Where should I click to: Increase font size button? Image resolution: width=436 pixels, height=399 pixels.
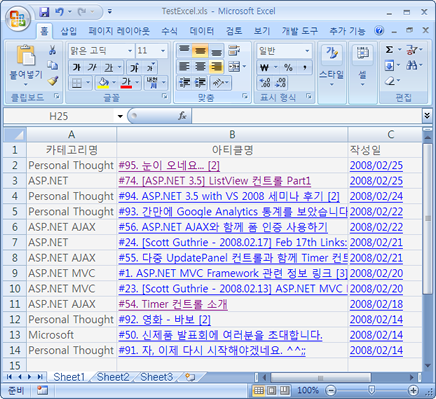pyautogui.click(x=134, y=67)
